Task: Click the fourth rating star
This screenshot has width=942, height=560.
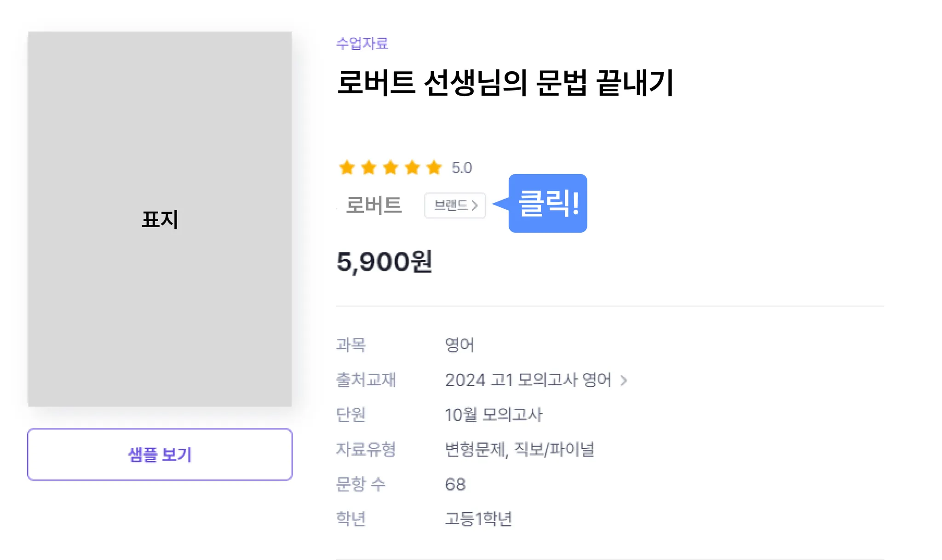Action: 412,168
